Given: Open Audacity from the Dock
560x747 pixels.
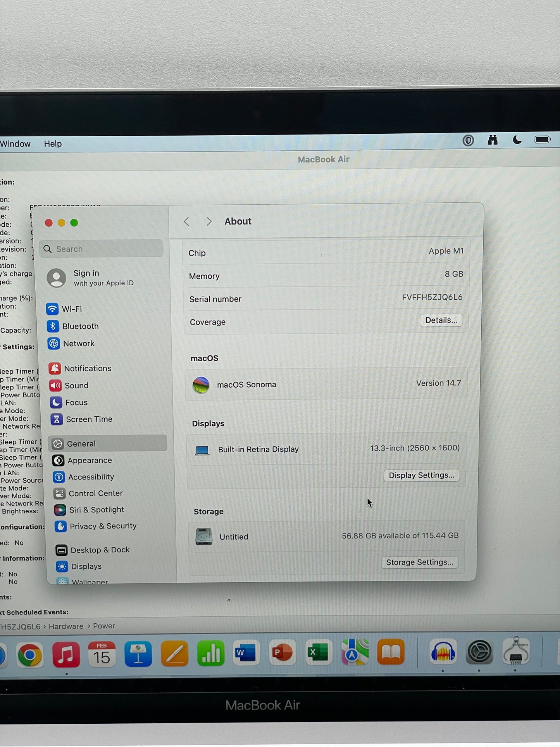Looking at the screenshot, I should pyautogui.click(x=443, y=652).
